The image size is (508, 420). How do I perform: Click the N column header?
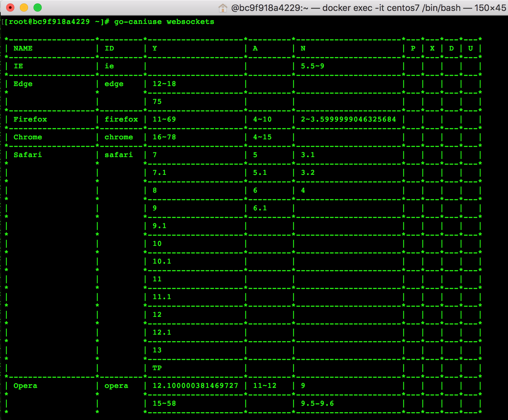[303, 48]
